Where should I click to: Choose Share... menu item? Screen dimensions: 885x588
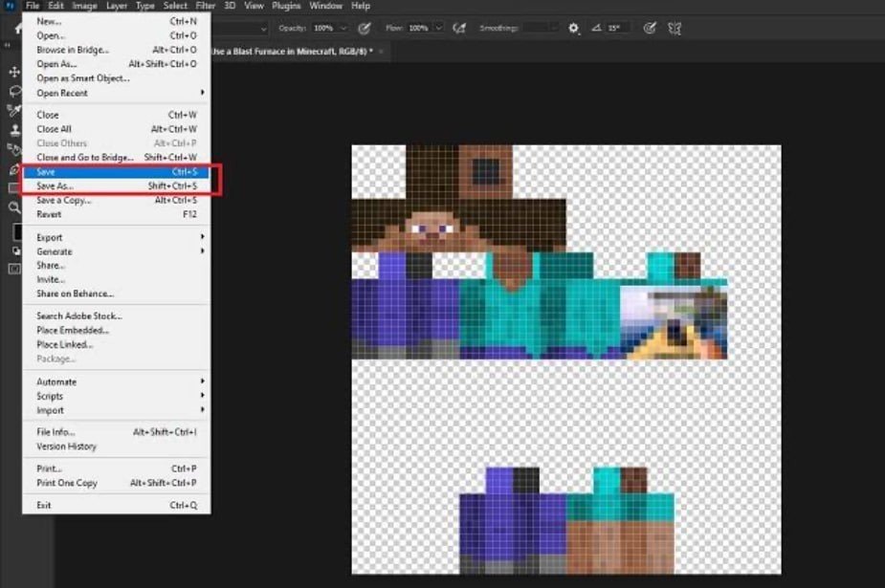117,266
